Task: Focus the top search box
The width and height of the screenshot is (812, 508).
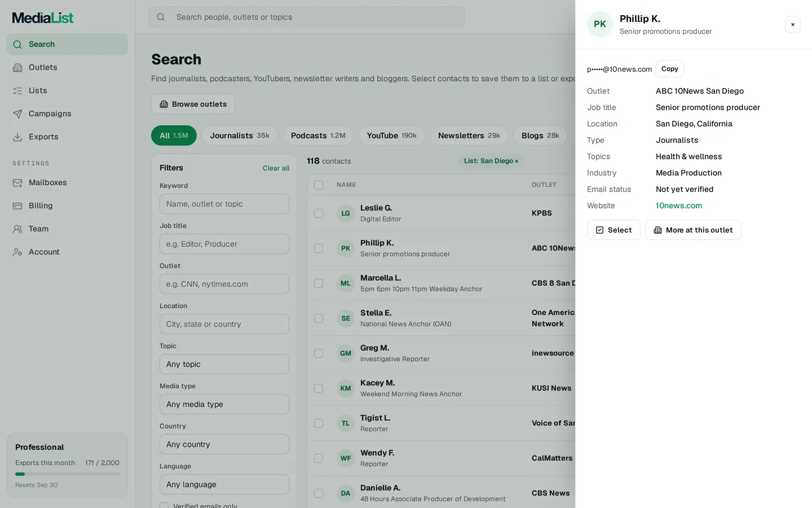Action: click(x=307, y=17)
